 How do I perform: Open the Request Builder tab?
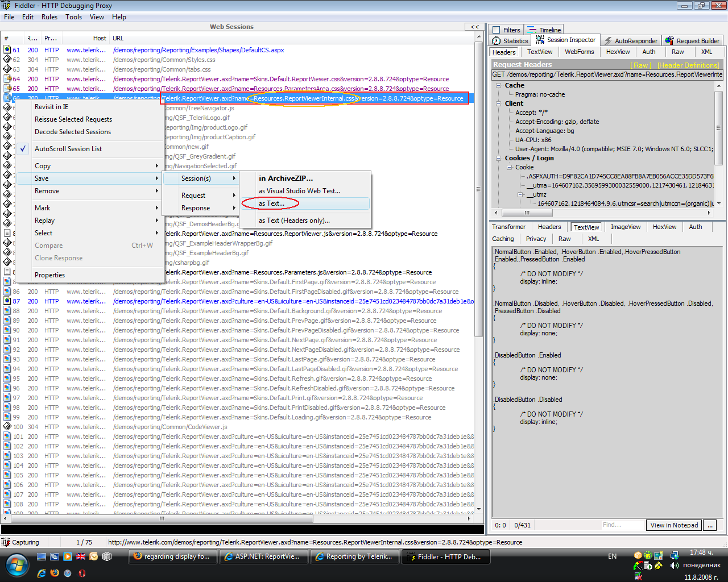692,41
